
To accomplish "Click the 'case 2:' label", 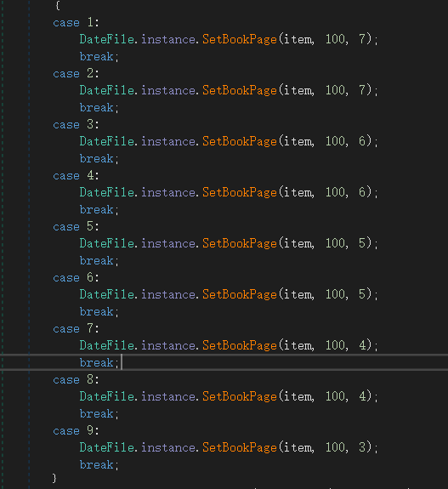I will coord(76,74).
